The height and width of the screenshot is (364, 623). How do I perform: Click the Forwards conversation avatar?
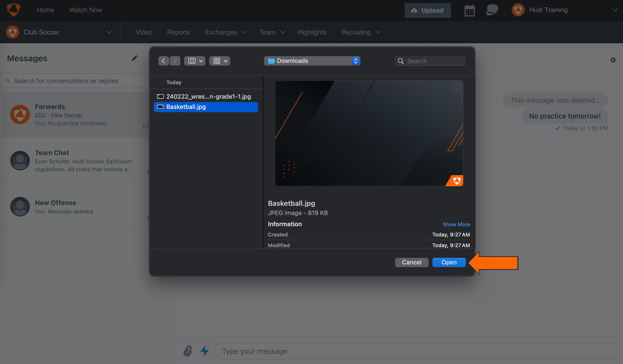click(20, 115)
